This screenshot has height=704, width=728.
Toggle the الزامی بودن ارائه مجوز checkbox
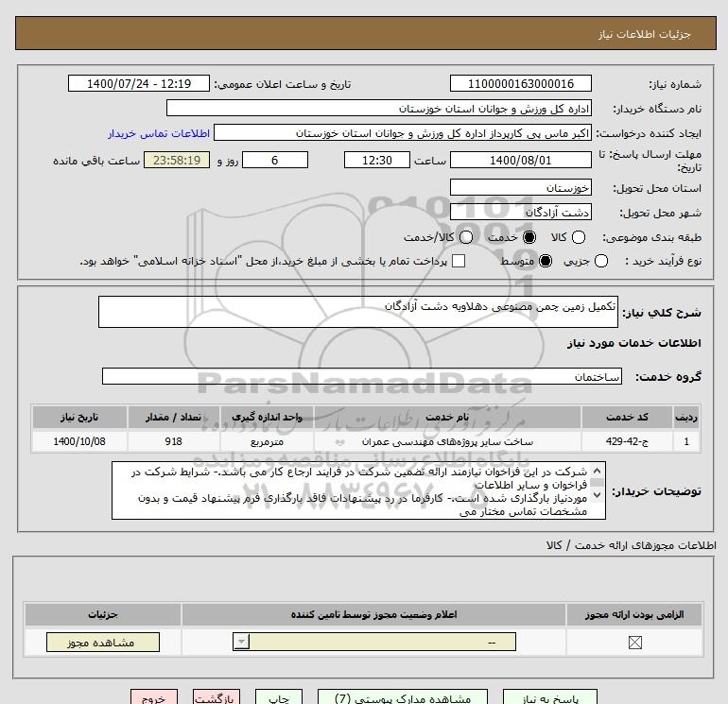click(634, 643)
